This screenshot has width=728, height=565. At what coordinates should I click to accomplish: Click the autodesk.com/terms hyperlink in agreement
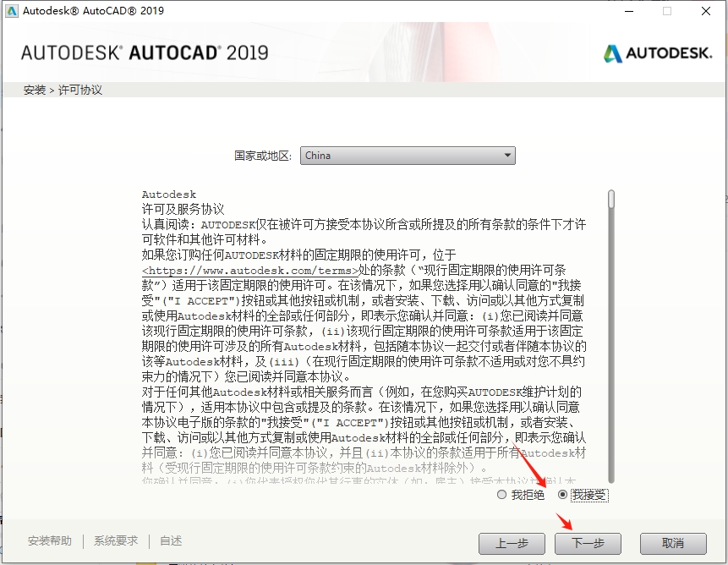[249, 269]
